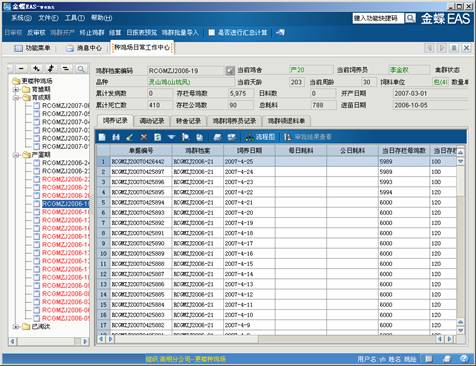The image size is (476, 366).
Task: Click the edit pencil icon in records toolbar
Action: 130,137
